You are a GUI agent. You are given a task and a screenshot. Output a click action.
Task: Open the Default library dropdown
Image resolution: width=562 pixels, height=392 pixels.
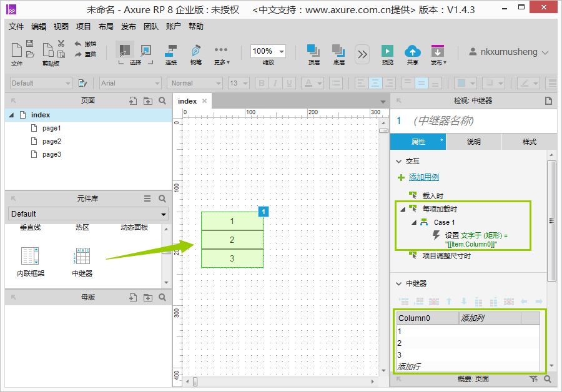[x=88, y=214]
